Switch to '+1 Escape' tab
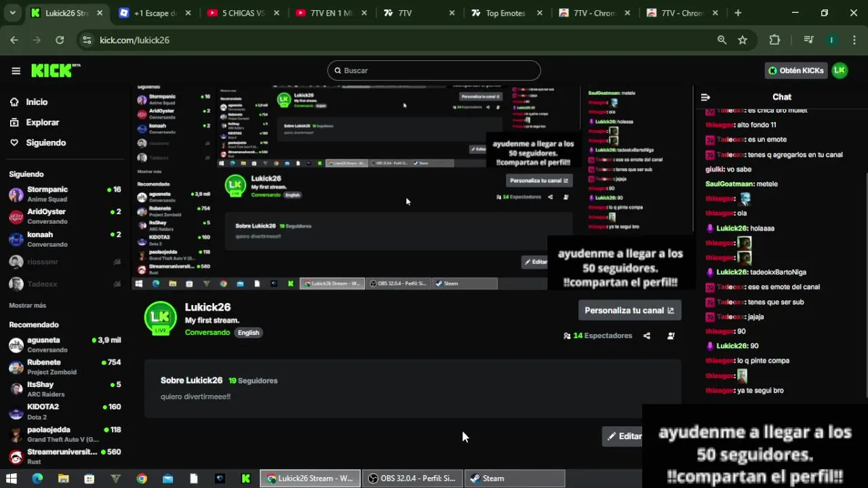The image size is (868, 488). (156, 13)
